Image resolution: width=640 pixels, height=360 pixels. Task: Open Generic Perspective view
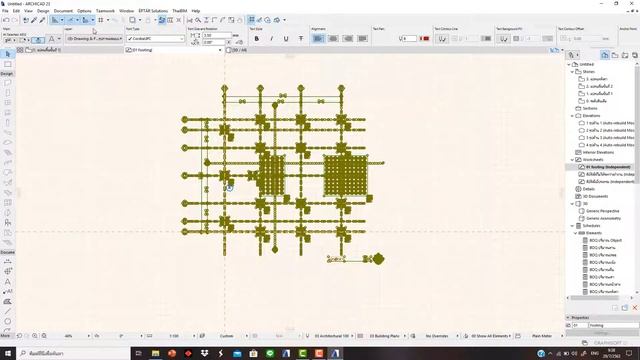(602, 211)
